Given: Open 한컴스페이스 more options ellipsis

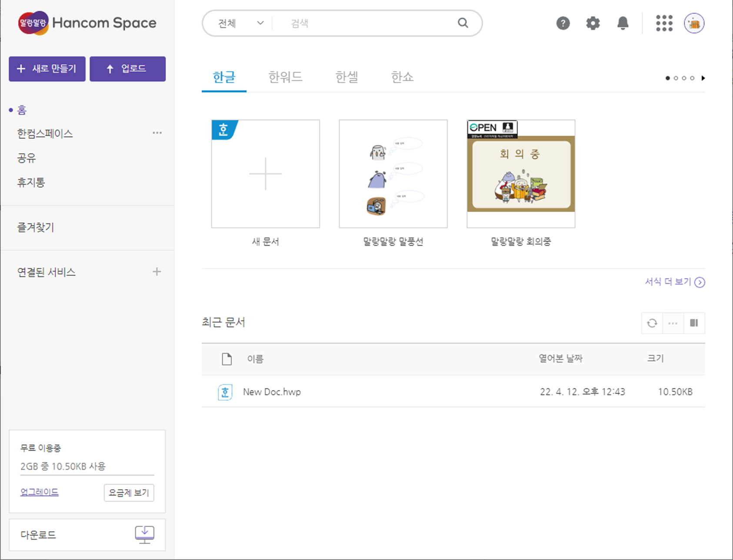Looking at the screenshot, I should pos(157,133).
